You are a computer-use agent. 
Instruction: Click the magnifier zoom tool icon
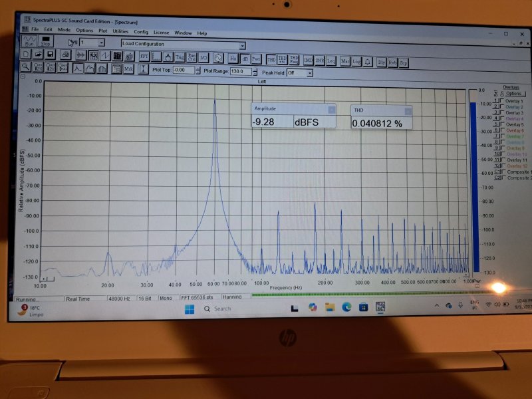click(26, 66)
